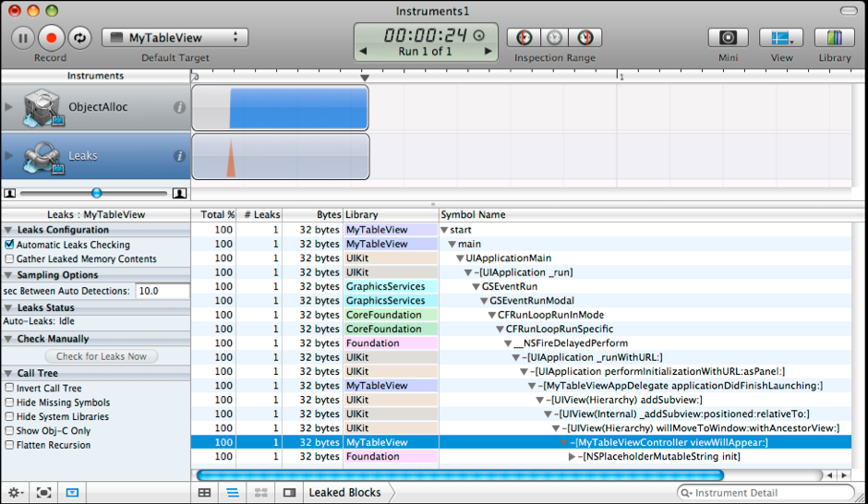Toggle Automatic Leaks Checking checkbox

(x=9, y=244)
